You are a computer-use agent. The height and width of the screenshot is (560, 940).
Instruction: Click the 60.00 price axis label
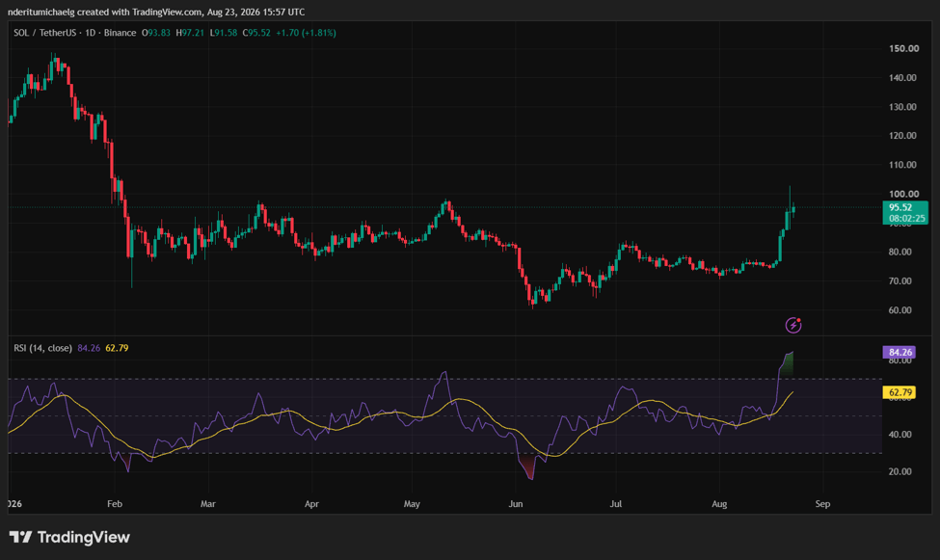(x=900, y=310)
